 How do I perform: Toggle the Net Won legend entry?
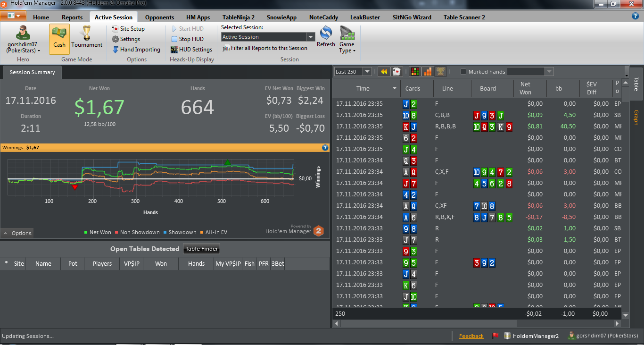pos(98,232)
